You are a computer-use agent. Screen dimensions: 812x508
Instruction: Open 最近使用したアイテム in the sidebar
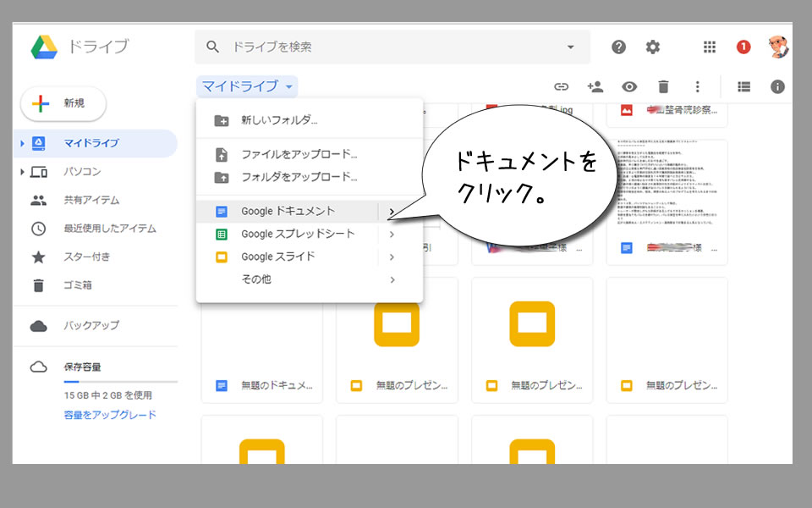pos(96,229)
